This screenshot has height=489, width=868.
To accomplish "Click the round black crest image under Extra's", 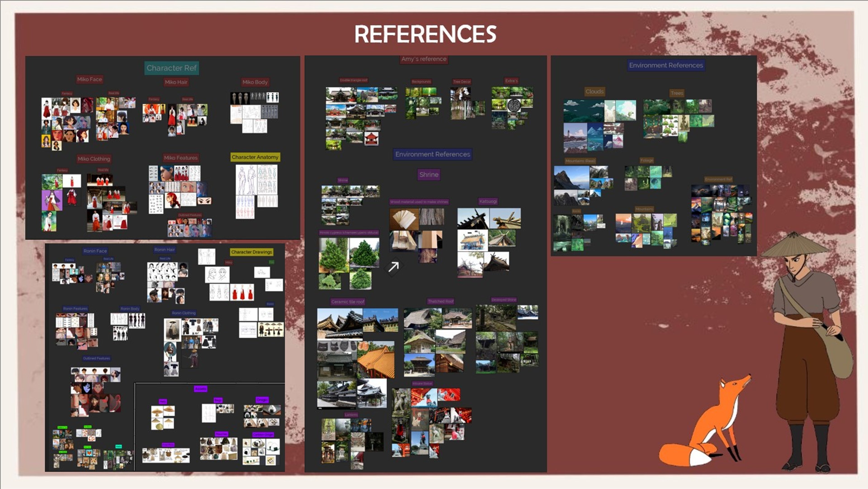I will [514, 105].
